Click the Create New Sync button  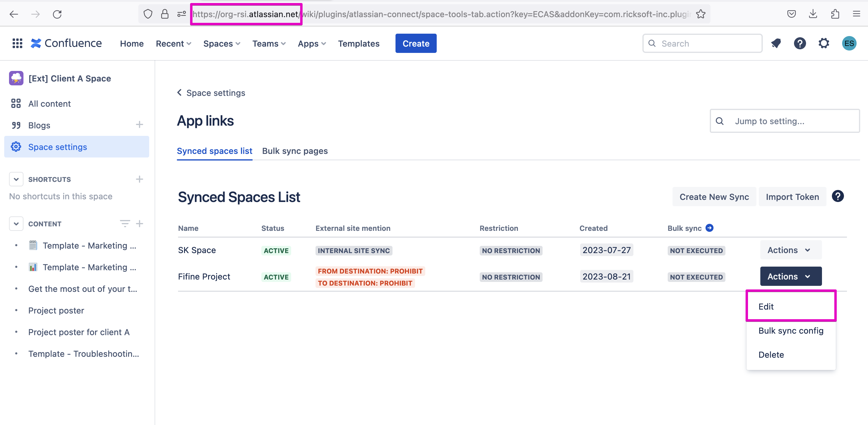tap(714, 197)
